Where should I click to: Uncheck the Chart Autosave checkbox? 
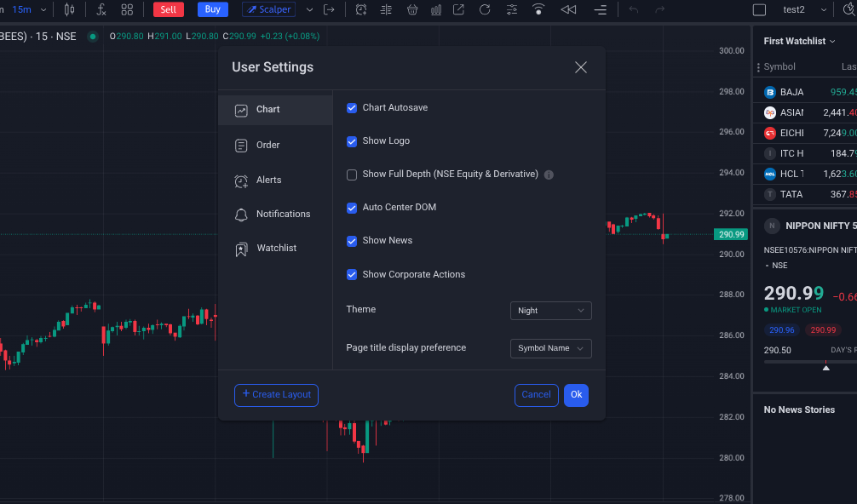[x=352, y=108]
